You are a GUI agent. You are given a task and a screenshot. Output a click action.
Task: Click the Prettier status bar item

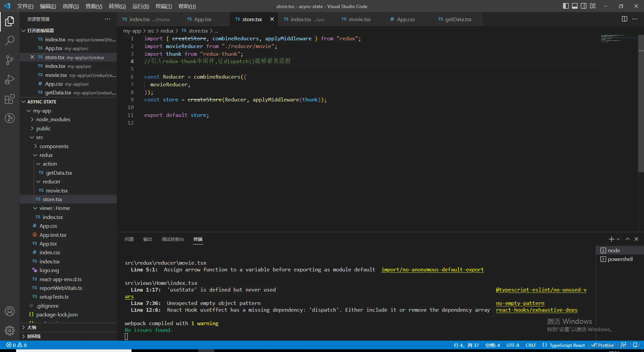603,345
